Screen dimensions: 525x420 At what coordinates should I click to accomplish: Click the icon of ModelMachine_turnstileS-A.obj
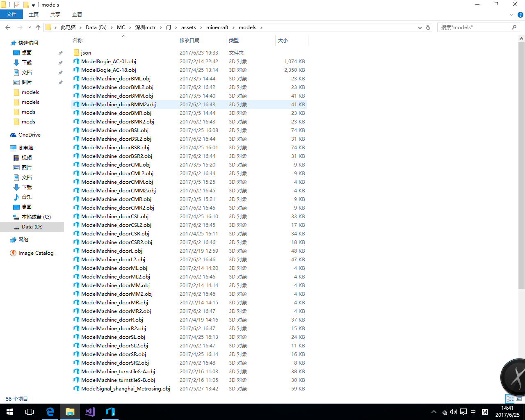pos(76,371)
